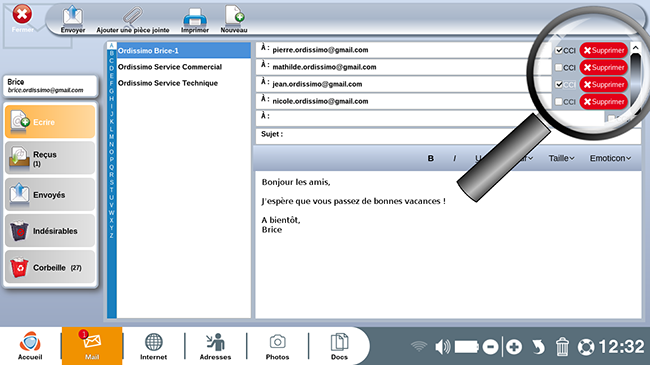The image size is (650, 365).
Task: Jump to letter M in the alphabet index
Action: 112,136
